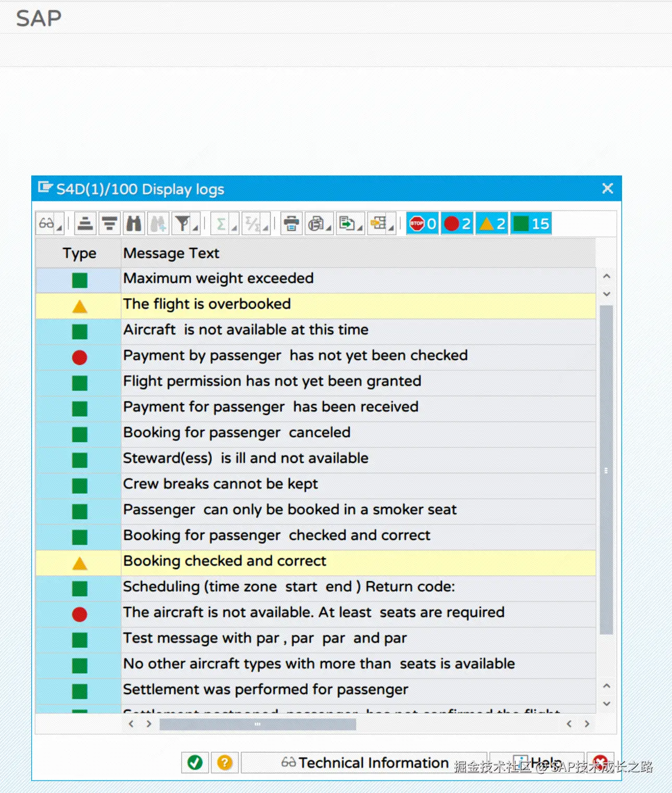Select the warning triangle for The flight is overbooked
The image size is (672, 793).
point(80,306)
